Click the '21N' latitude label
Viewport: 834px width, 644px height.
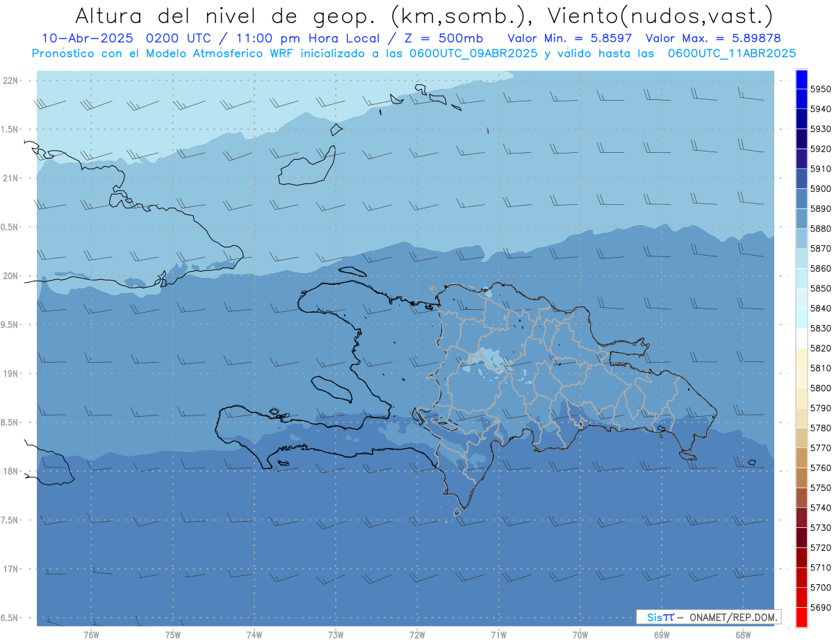click(10, 178)
